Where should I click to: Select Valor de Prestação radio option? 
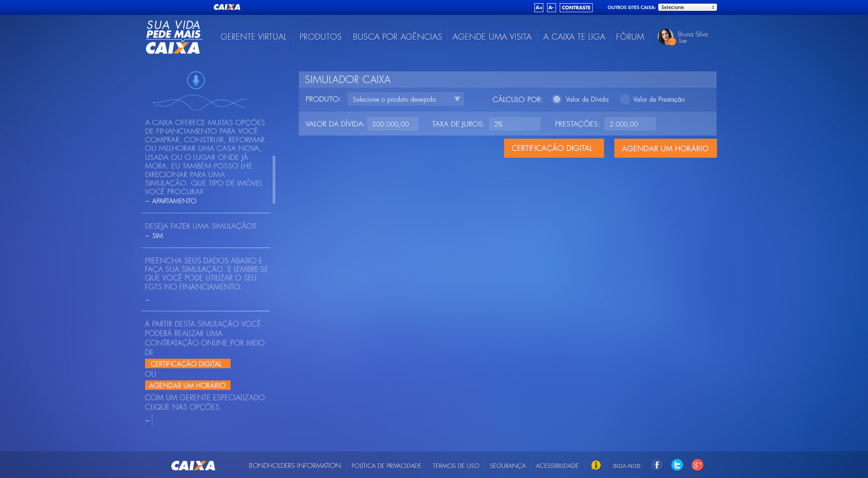pos(625,99)
